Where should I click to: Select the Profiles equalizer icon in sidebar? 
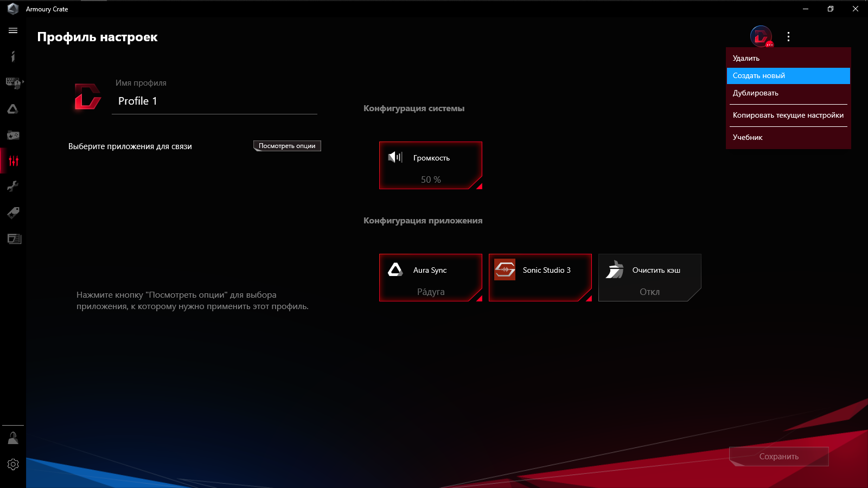[x=13, y=160]
